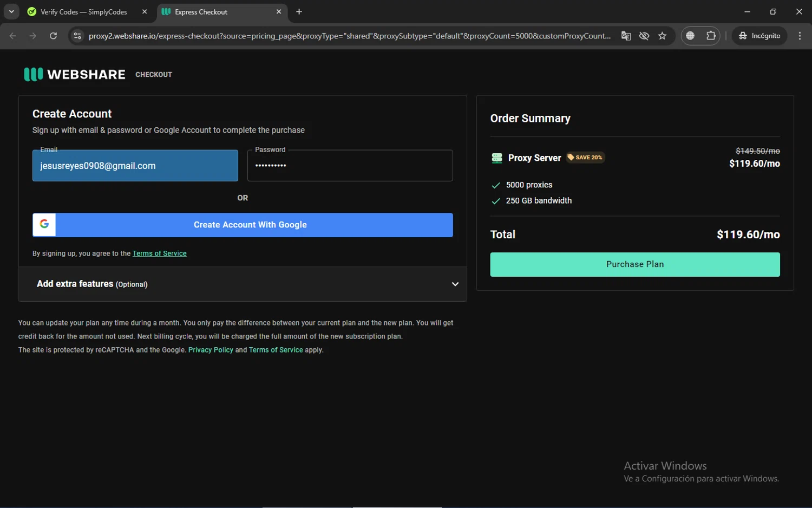Open a new browser tab

[299, 12]
